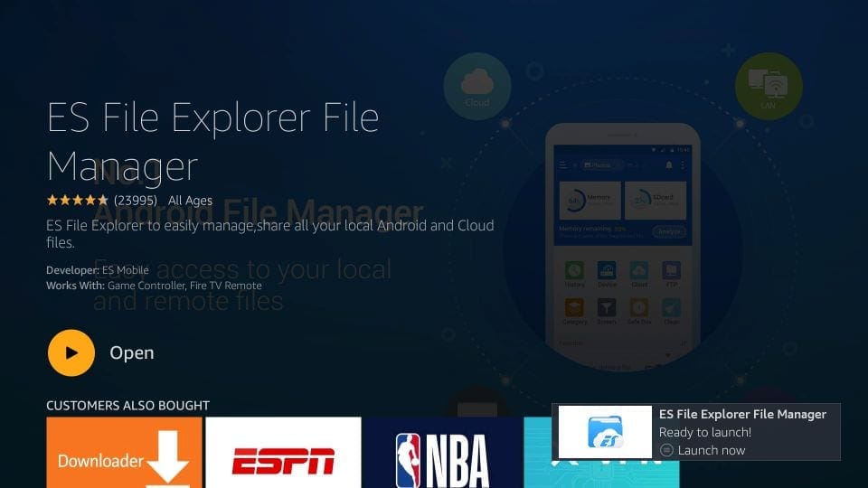Click the five-star rating

(x=78, y=201)
